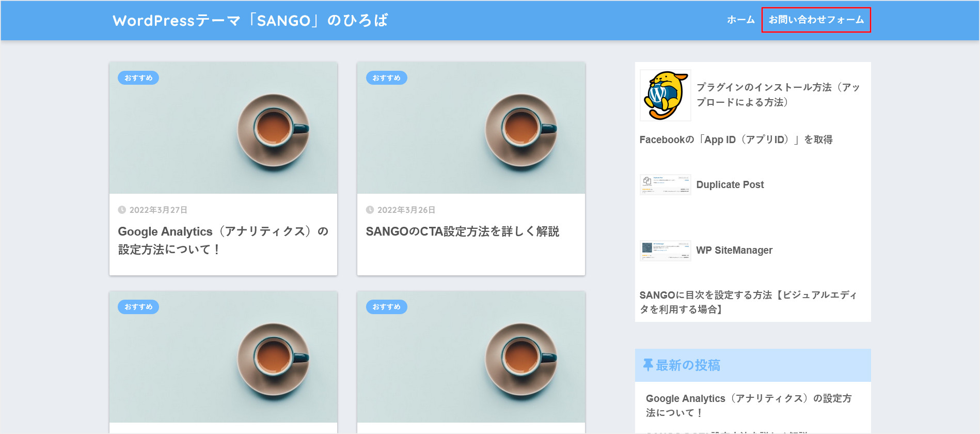
Task: Open the Facebookの「App ID」を取得 sidebar link
Action: 736,139
